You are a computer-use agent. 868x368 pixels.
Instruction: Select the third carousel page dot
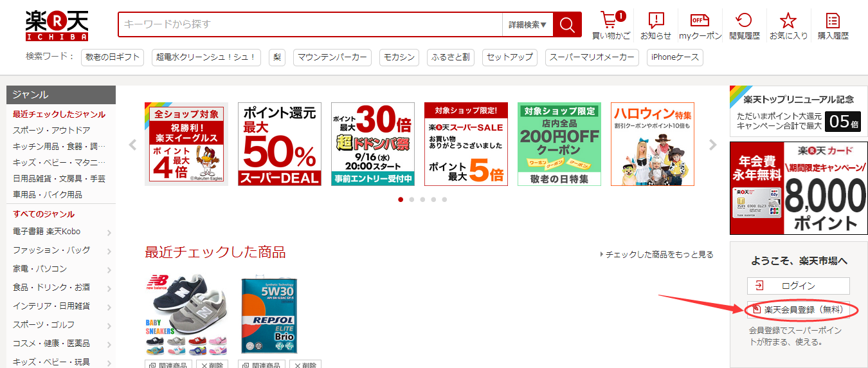point(422,199)
